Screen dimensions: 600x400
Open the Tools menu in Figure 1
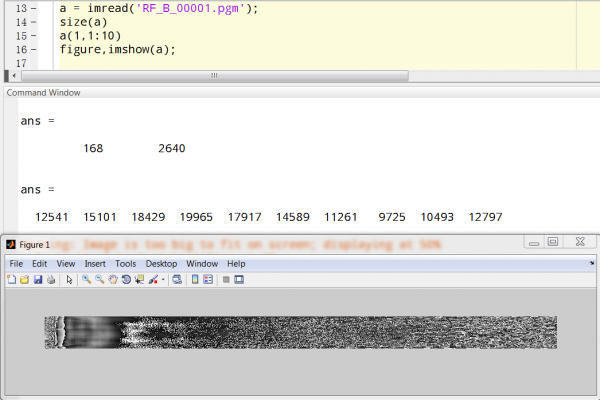click(126, 264)
